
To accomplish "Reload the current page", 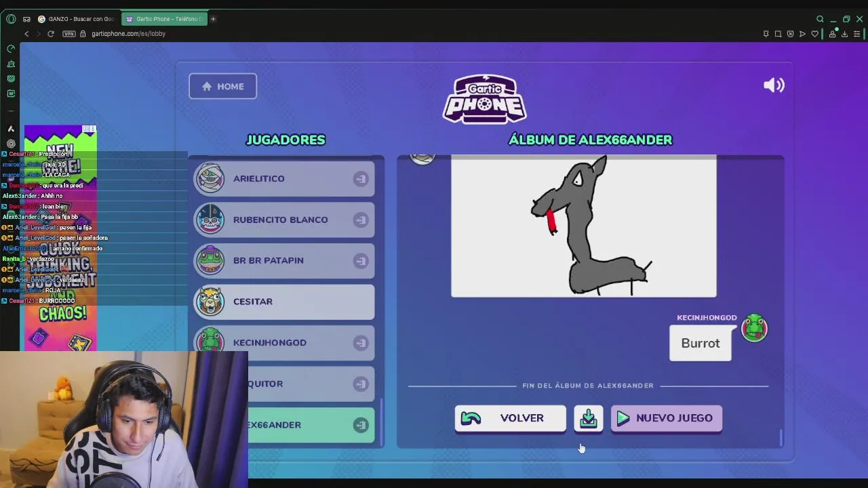I will point(51,34).
